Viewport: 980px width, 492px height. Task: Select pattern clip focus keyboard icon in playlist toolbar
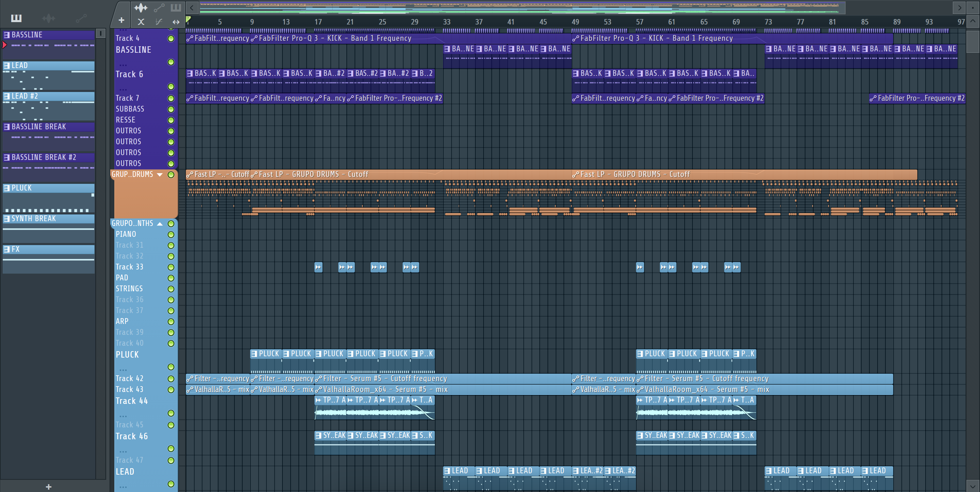pyautogui.click(x=176, y=7)
